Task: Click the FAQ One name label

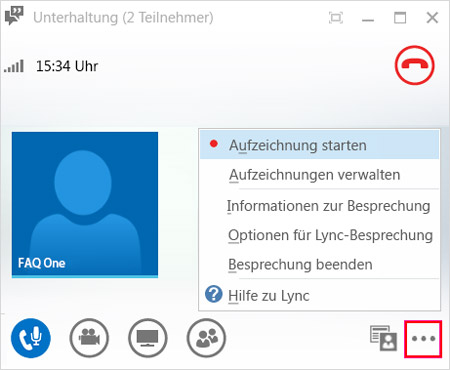Action: point(42,263)
